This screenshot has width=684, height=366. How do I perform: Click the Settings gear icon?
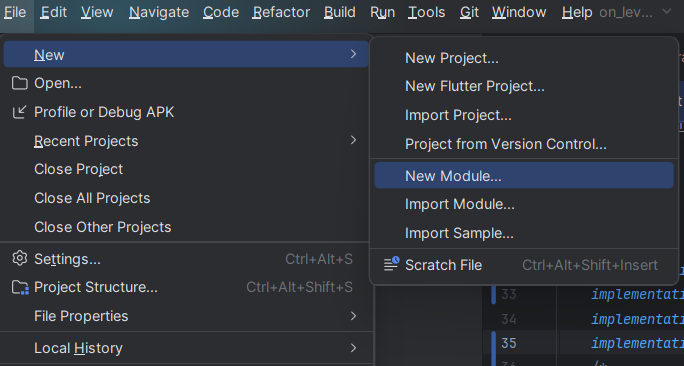20,258
